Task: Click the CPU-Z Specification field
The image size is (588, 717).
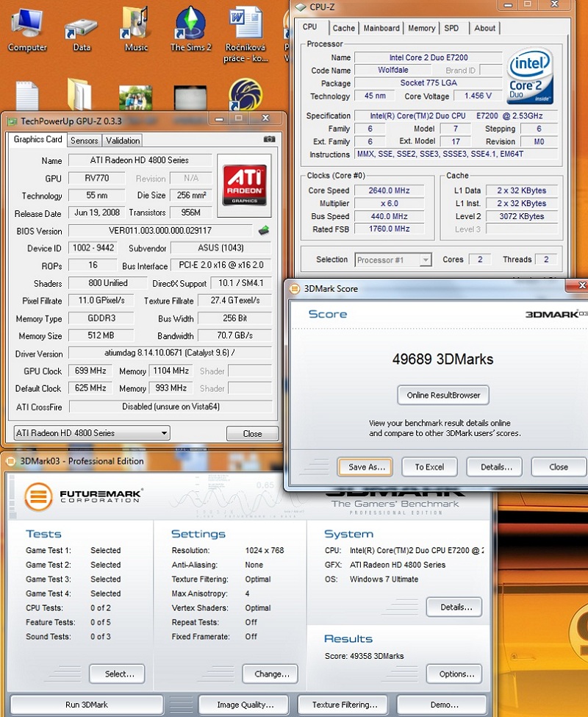Action: (x=456, y=116)
